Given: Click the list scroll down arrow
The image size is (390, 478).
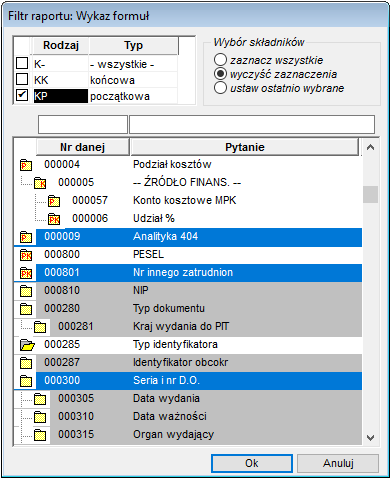Looking at the screenshot, I should 370,437.
